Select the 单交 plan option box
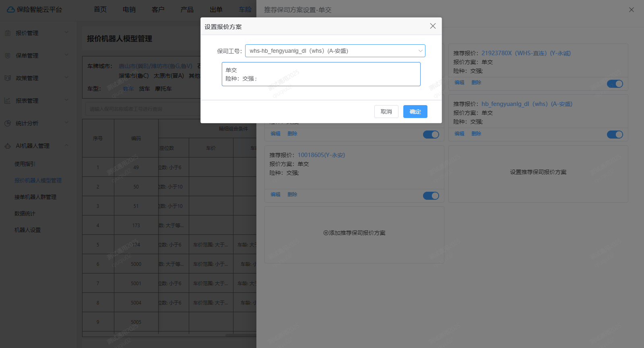The image size is (644, 348). pos(321,74)
